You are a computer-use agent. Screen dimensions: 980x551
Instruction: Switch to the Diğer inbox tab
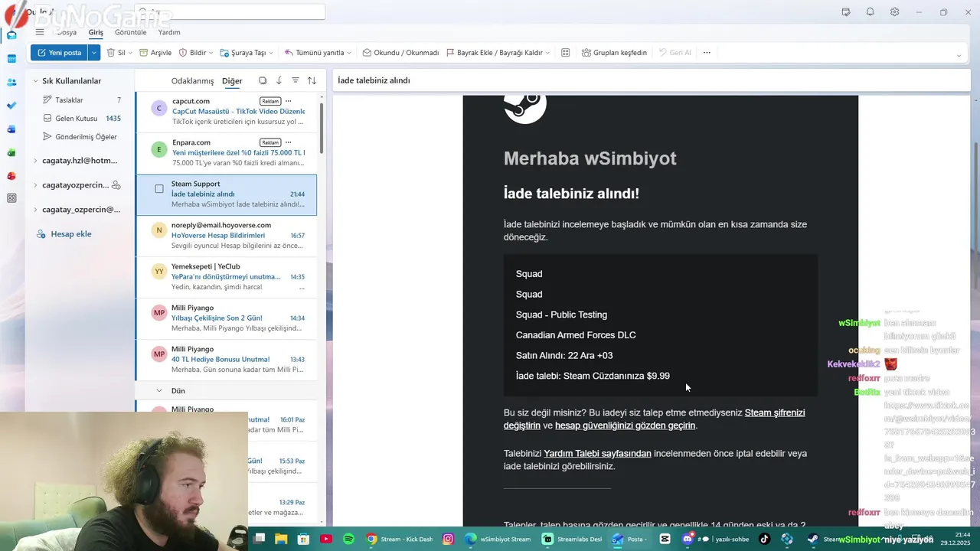coord(232,80)
